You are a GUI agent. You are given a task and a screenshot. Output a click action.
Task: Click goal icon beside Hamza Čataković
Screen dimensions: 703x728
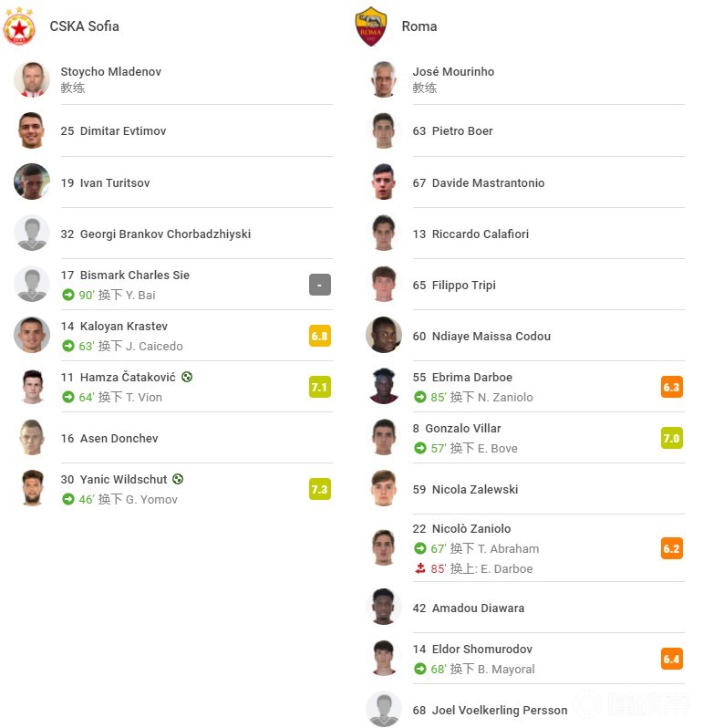(x=187, y=377)
